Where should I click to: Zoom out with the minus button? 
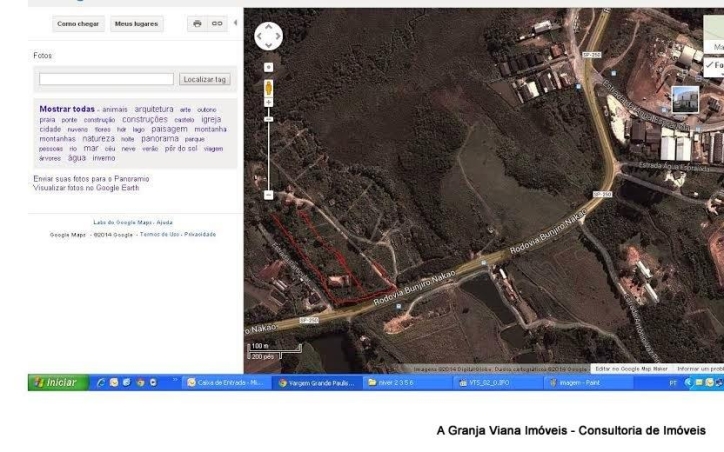(268, 195)
